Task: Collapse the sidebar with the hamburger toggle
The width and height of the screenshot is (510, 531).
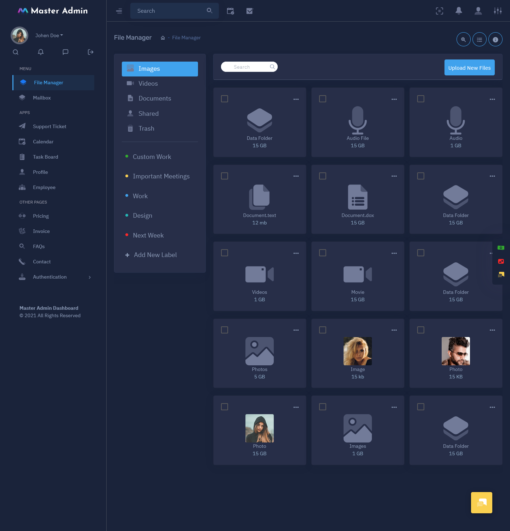Action: [x=119, y=11]
